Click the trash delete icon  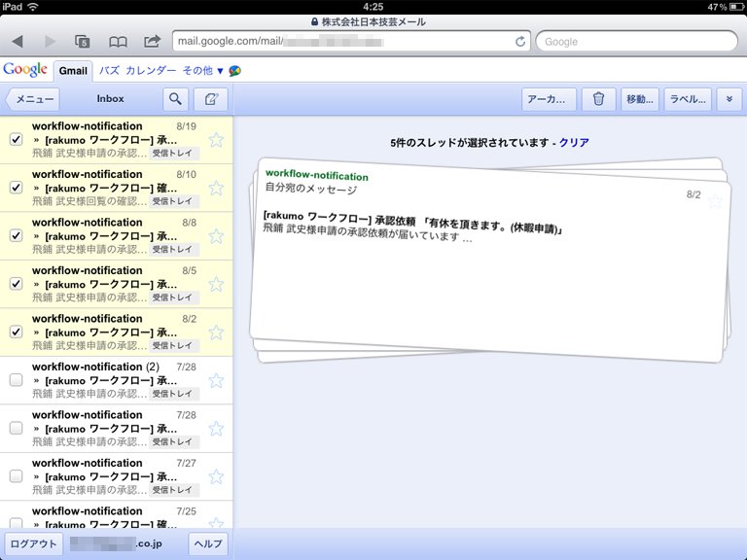tap(598, 99)
